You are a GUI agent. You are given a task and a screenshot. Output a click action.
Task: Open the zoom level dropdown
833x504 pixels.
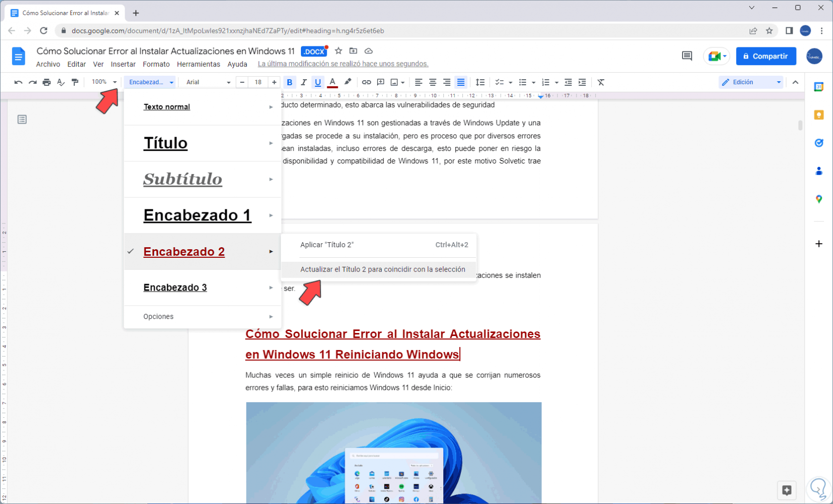104,82
